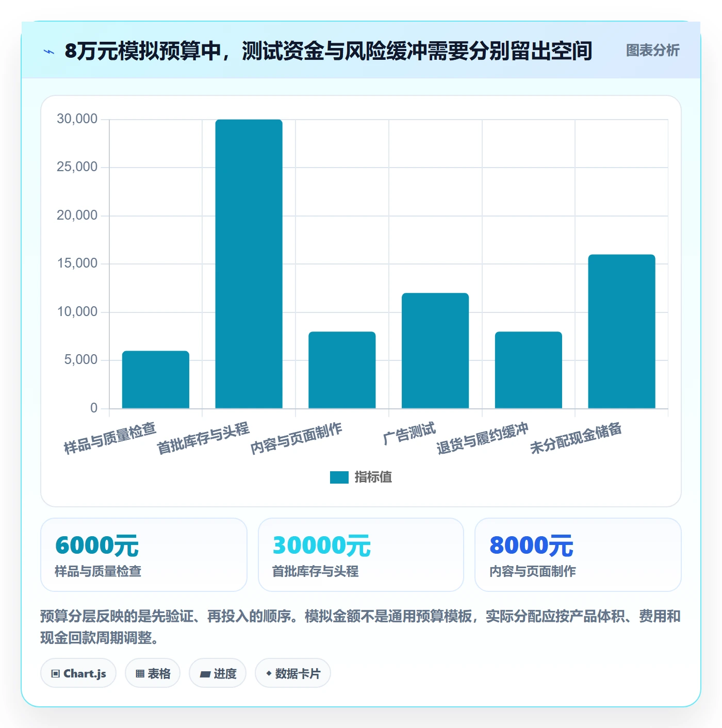Click the 15,000 y-axis tick label
The image size is (722, 728).
[x=77, y=263]
